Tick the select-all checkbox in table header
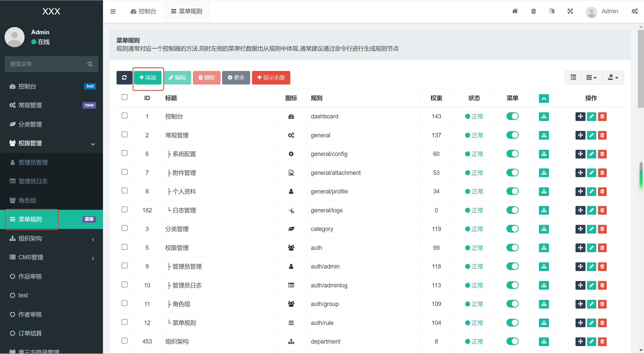 (x=124, y=97)
